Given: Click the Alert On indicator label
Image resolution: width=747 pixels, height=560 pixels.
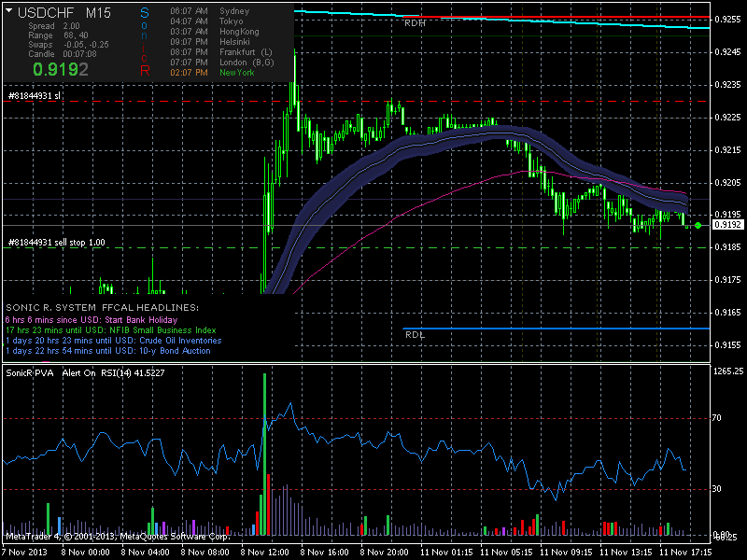Looking at the screenshot, I should point(80,372).
